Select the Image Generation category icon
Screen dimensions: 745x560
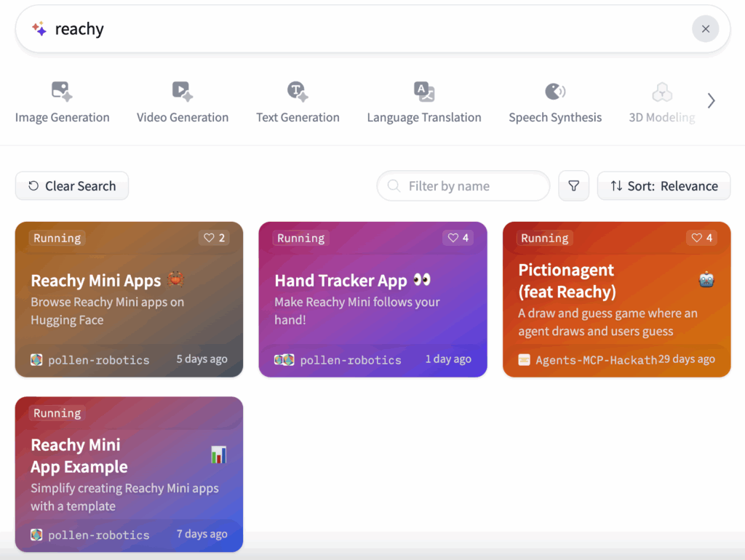(62, 91)
